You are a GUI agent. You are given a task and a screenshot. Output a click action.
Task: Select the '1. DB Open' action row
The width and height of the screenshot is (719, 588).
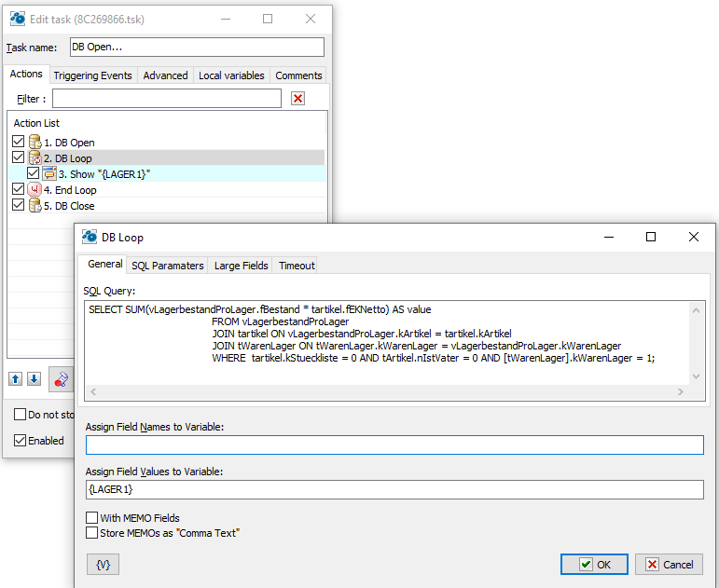point(167,143)
